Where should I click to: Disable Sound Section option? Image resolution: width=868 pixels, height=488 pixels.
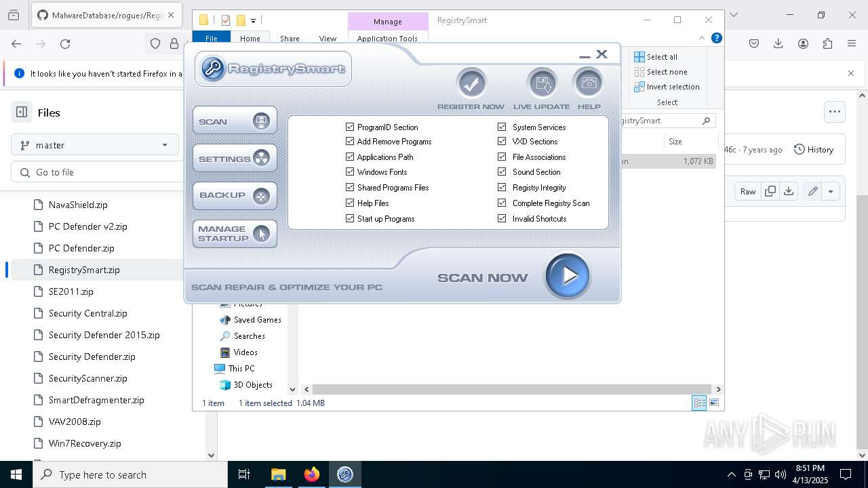(x=502, y=172)
